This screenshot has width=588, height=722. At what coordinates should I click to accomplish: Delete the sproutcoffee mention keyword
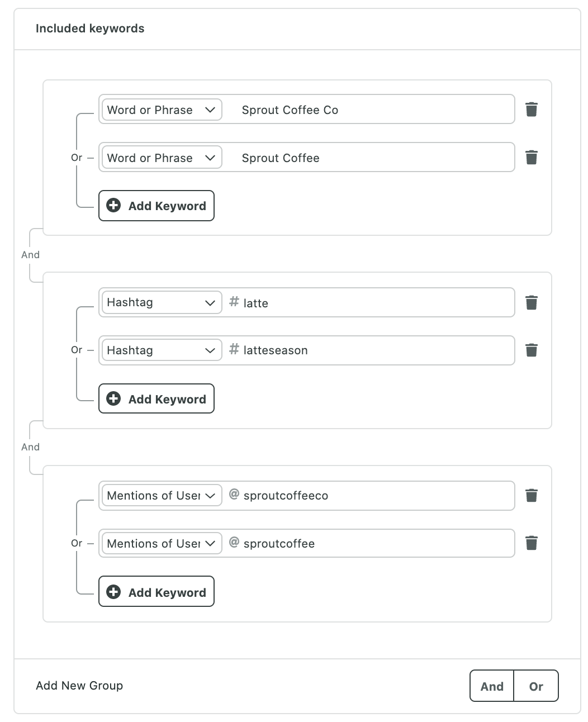click(x=532, y=543)
